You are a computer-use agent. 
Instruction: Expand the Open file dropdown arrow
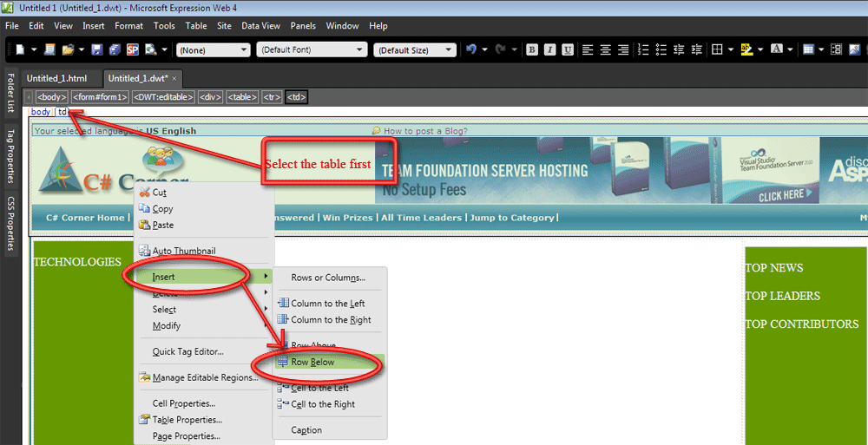(82, 49)
